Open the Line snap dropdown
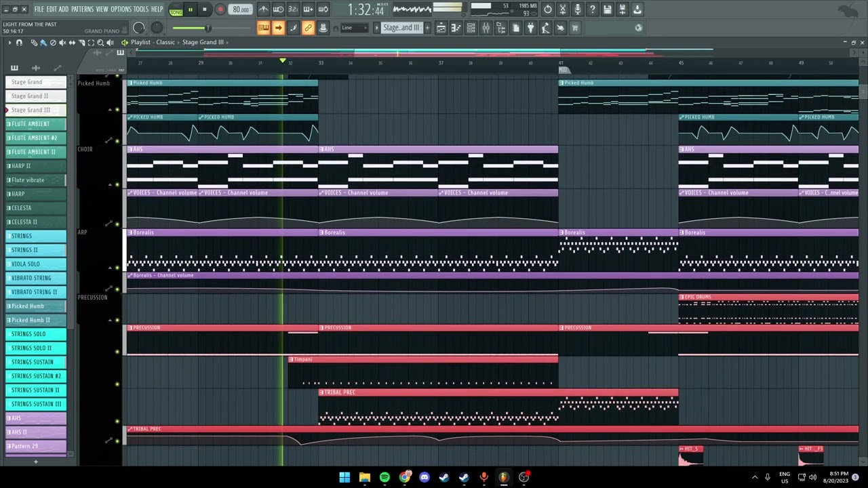868x488 pixels. [354, 28]
